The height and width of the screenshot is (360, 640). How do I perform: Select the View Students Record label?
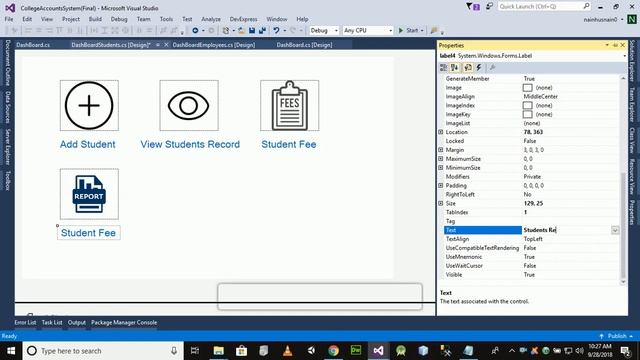click(190, 144)
